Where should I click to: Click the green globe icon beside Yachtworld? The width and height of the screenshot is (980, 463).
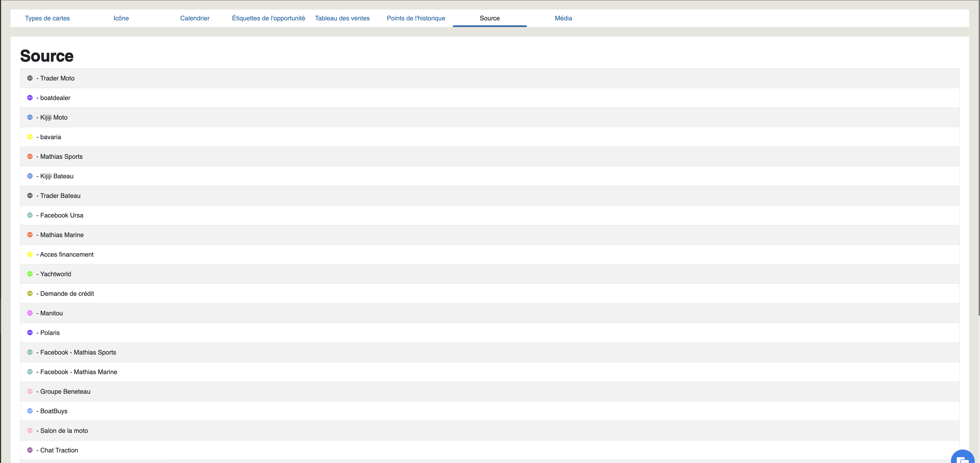30,274
